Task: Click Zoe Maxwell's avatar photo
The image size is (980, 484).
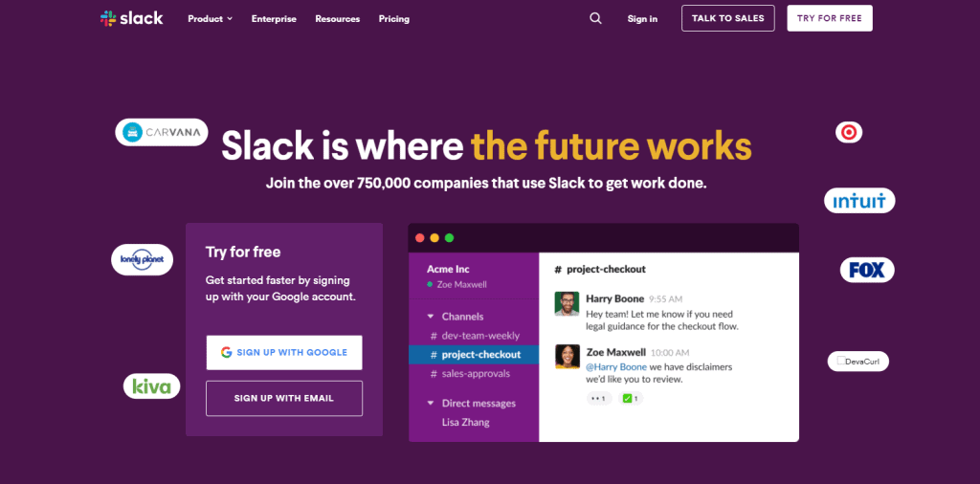Action: [567, 357]
